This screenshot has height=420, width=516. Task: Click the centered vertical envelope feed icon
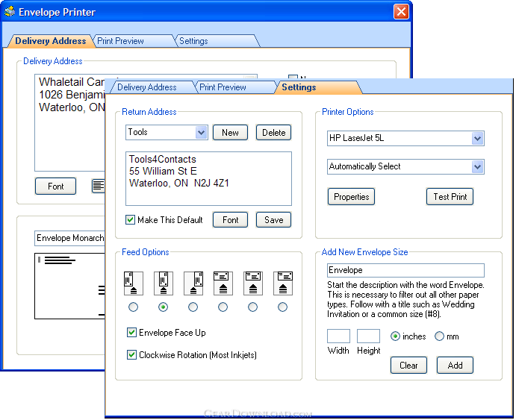click(163, 284)
